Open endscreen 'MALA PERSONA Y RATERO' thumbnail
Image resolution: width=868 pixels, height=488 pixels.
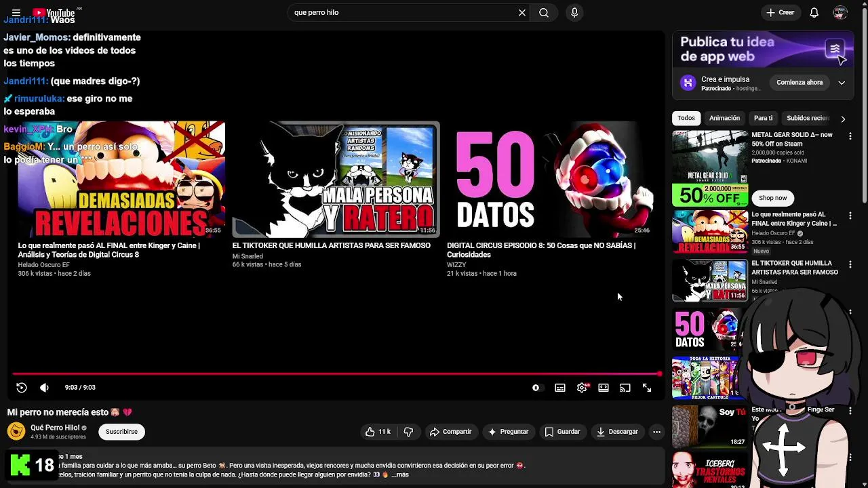tap(336, 180)
